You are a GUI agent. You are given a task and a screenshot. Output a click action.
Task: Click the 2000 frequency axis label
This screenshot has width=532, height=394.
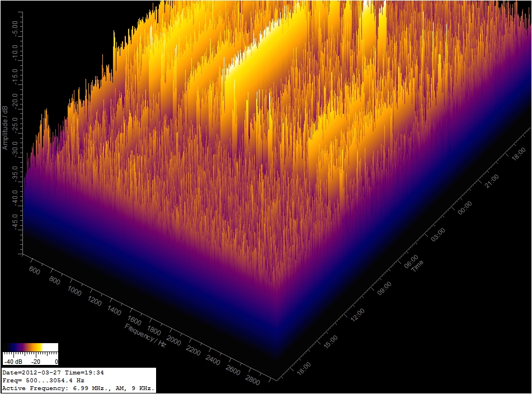coord(173,340)
